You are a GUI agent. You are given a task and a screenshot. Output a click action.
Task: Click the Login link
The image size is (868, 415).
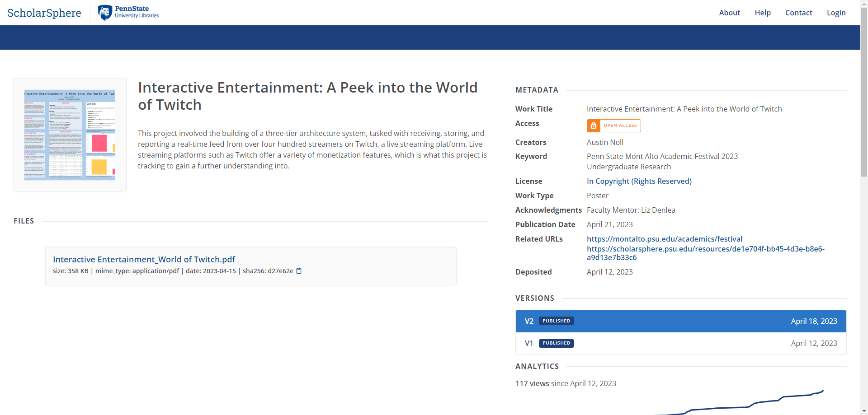tap(836, 13)
